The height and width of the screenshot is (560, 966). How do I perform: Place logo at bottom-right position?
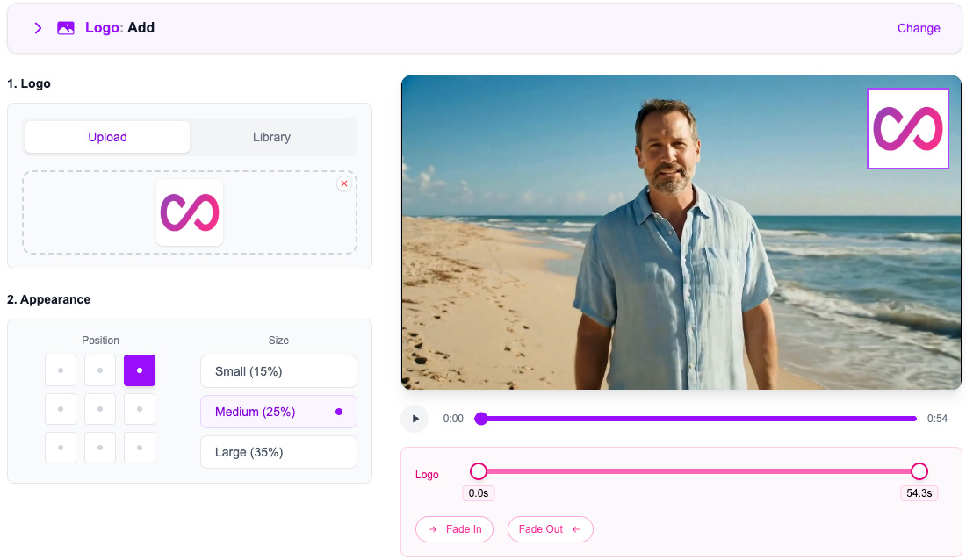click(x=140, y=448)
